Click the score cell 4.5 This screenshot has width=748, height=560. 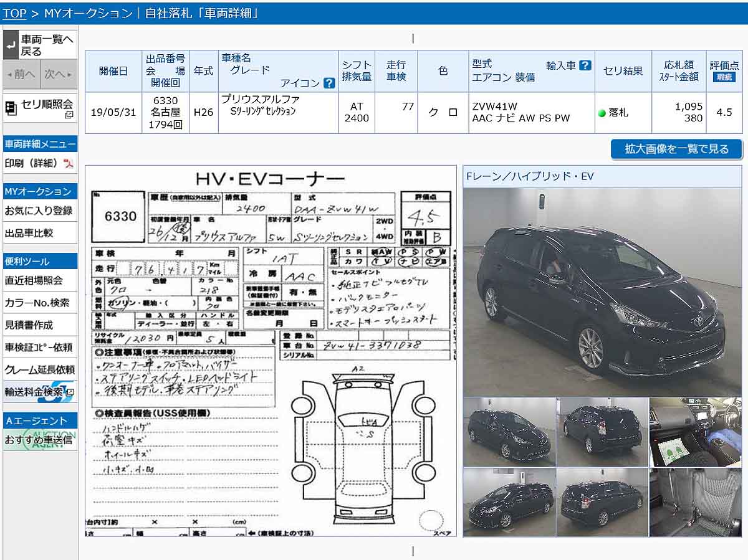pos(724,113)
